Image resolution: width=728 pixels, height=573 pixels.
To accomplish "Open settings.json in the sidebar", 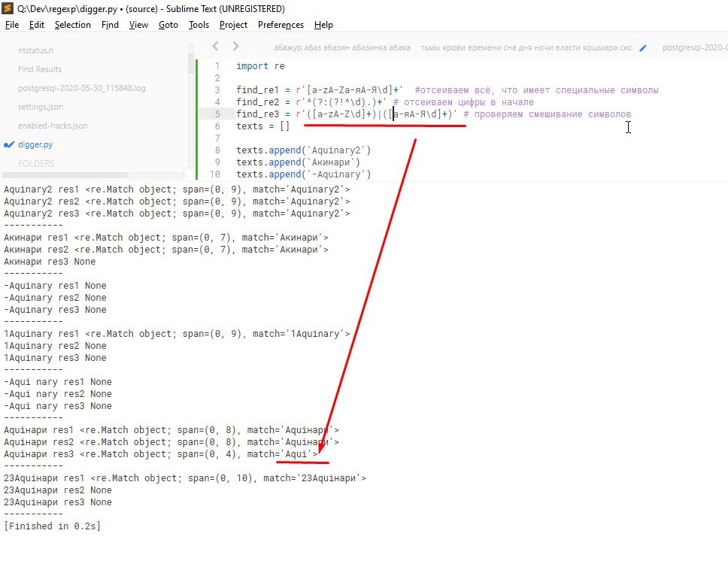I will pos(41,107).
